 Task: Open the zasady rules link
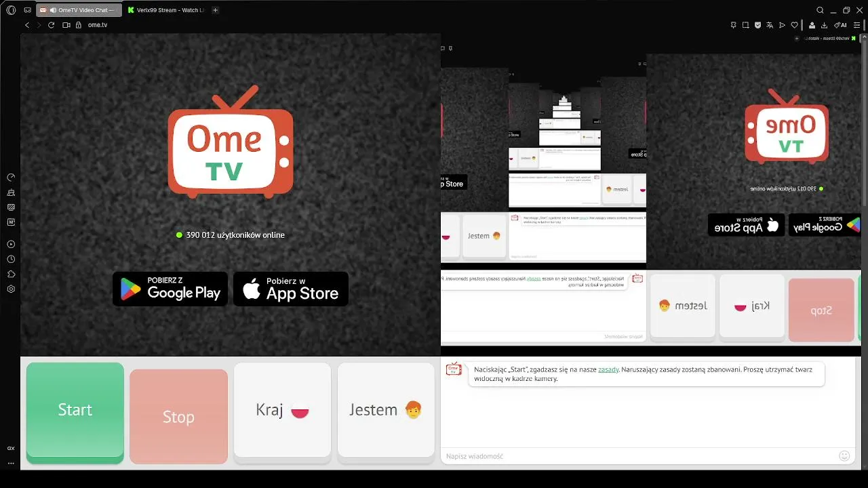[608, 369]
